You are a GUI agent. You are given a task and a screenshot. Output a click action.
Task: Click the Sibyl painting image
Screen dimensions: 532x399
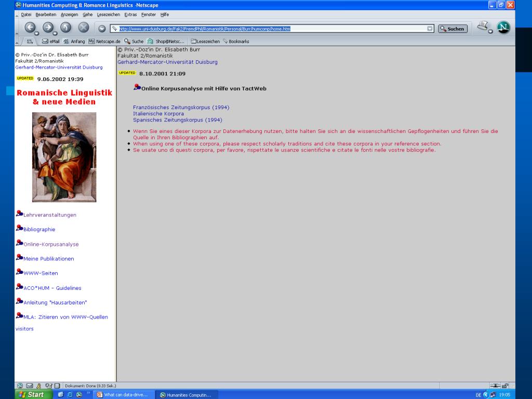pos(64,157)
